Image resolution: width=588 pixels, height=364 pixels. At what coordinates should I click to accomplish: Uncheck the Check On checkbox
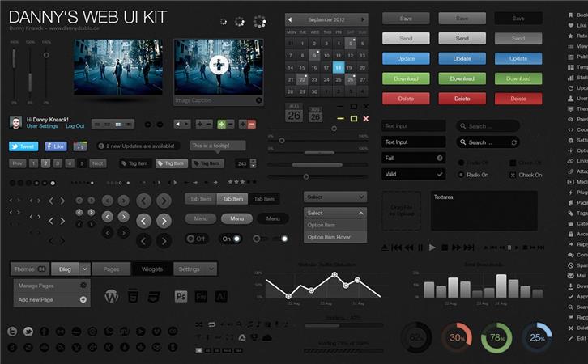click(x=513, y=175)
